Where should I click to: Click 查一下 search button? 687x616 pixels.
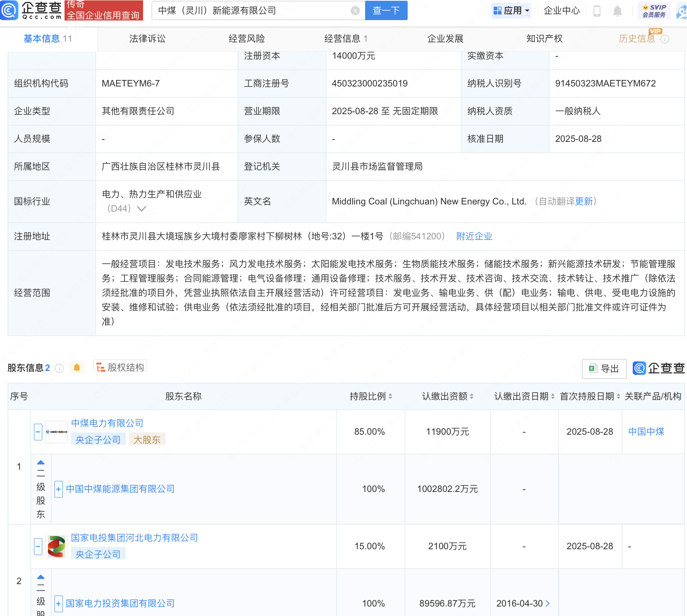tap(386, 10)
